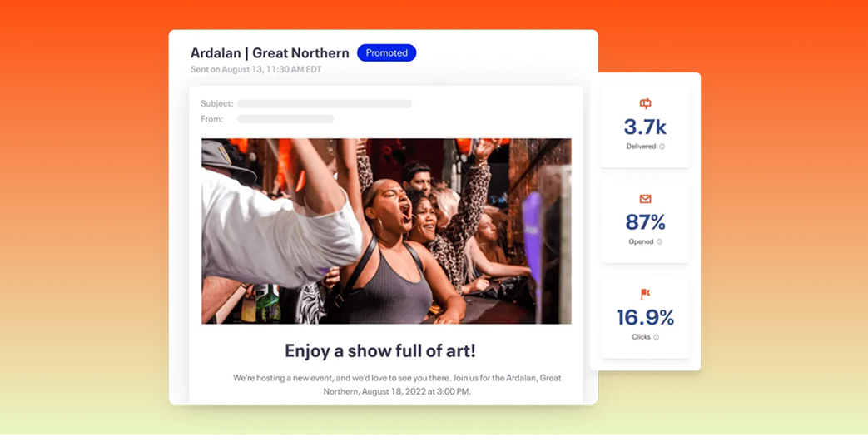This screenshot has width=868, height=447.
Task: Open the info icon beside Delivered
Action: [x=662, y=147]
